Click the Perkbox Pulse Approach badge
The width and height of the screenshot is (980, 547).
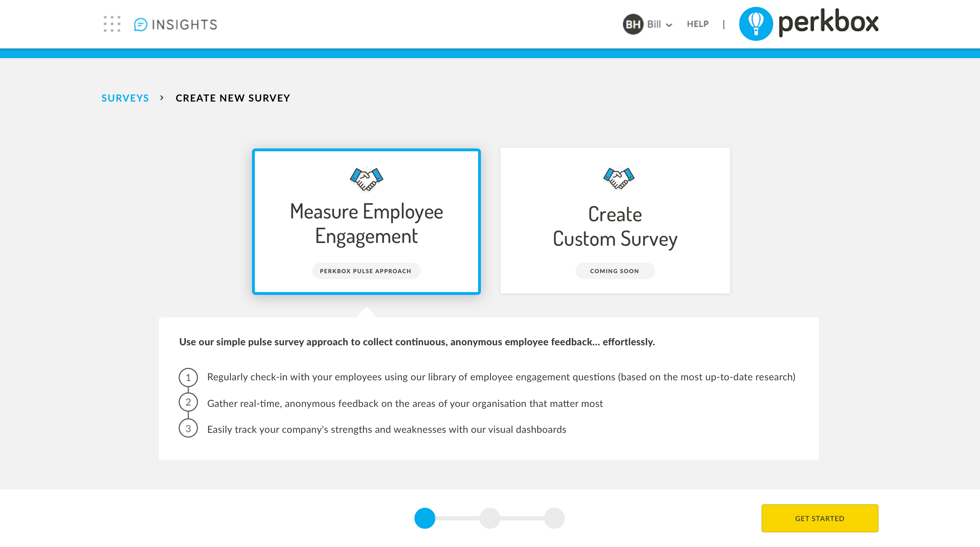point(366,271)
